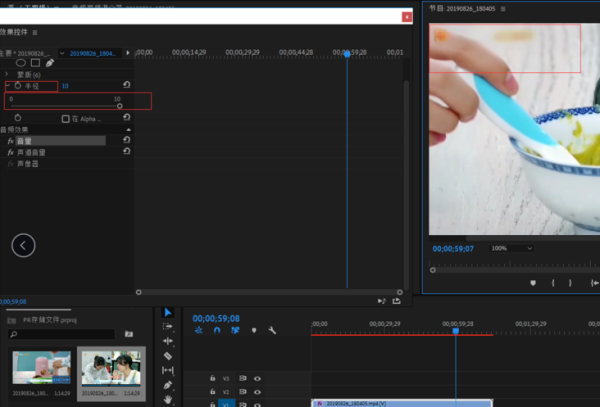Screen dimensions: 600x407
Task: Select the ellipse mask tool
Action: pyautogui.click(x=21, y=63)
